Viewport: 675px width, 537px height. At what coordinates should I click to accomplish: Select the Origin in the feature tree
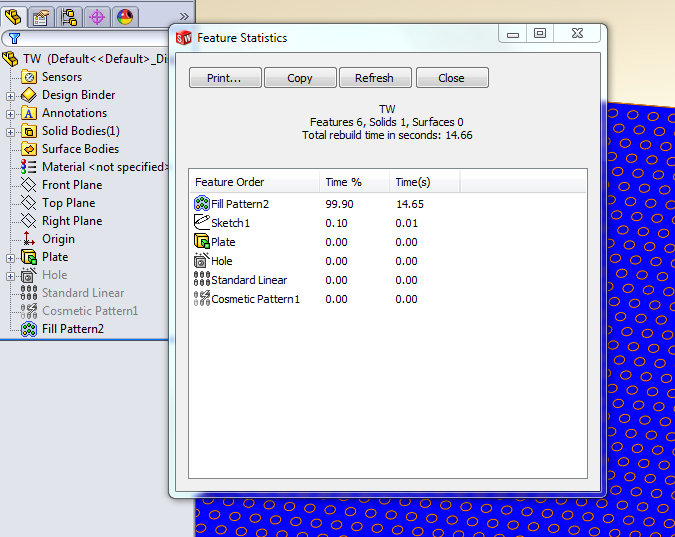click(57, 239)
